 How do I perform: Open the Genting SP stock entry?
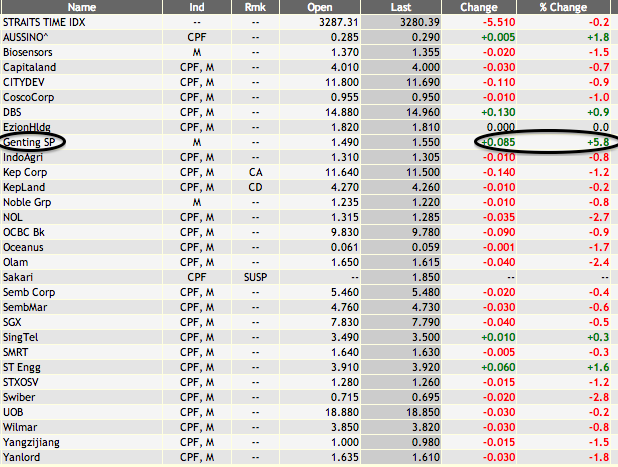[29, 142]
